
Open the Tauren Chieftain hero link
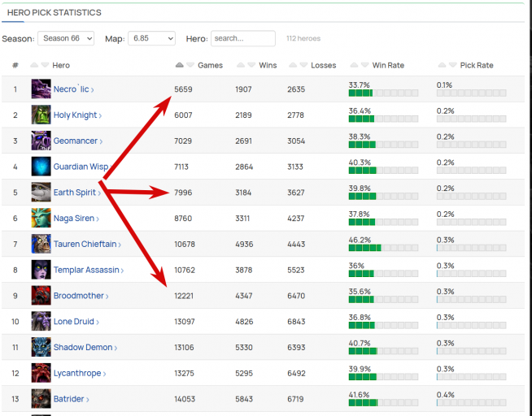coord(87,244)
